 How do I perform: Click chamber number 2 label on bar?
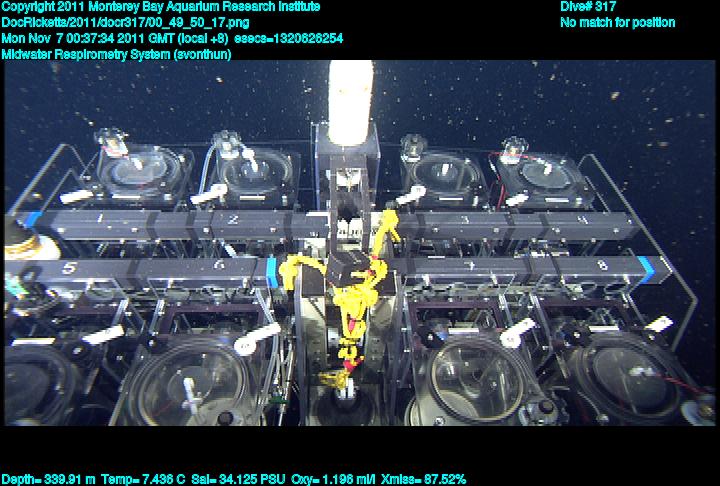232,219
